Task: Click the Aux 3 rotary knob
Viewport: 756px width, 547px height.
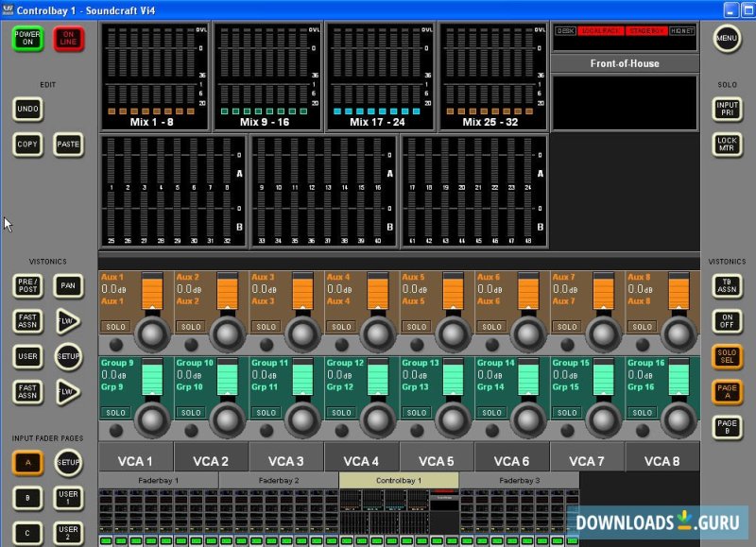Action: pyautogui.click(x=302, y=333)
